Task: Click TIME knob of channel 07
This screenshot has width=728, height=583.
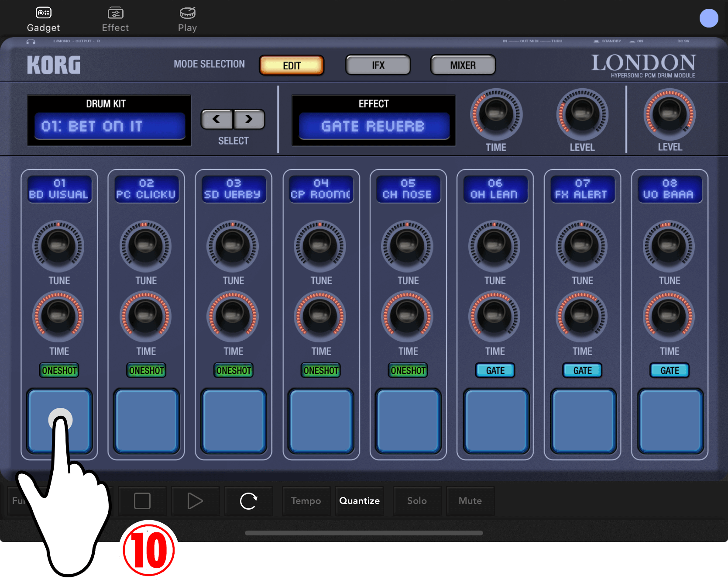Action: tap(582, 317)
